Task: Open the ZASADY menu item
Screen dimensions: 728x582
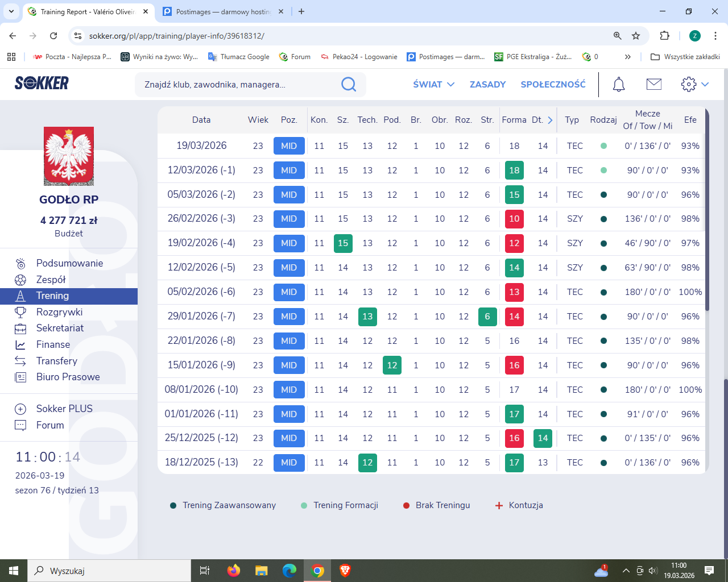Action: [x=487, y=84]
